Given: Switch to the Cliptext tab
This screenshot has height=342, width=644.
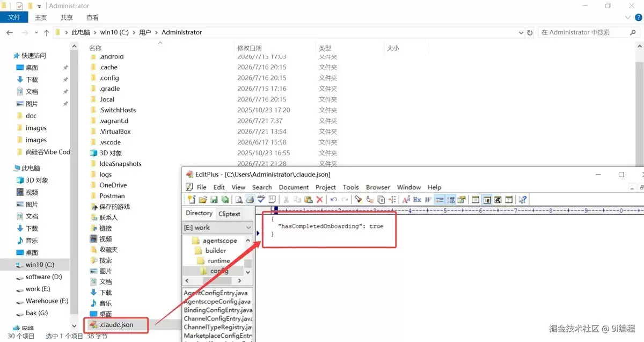Looking at the screenshot, I should click(x=229, y=214).
